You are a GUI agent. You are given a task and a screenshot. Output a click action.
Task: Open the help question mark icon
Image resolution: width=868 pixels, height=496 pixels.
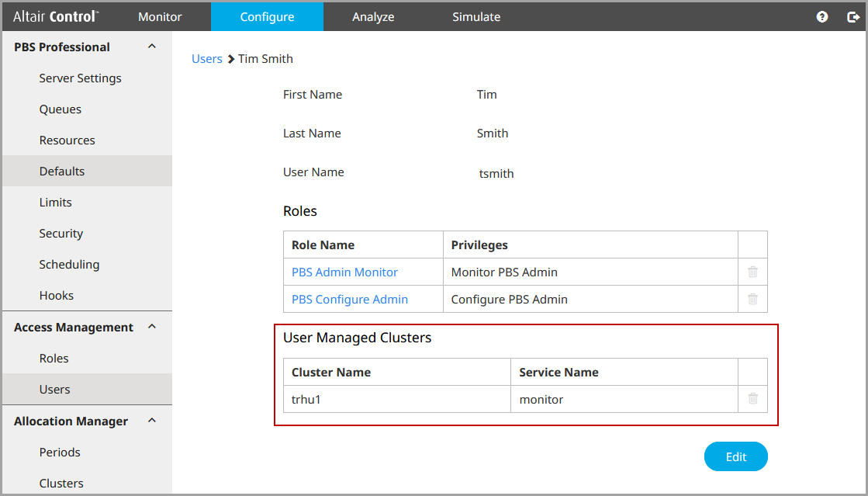[822, 16]
